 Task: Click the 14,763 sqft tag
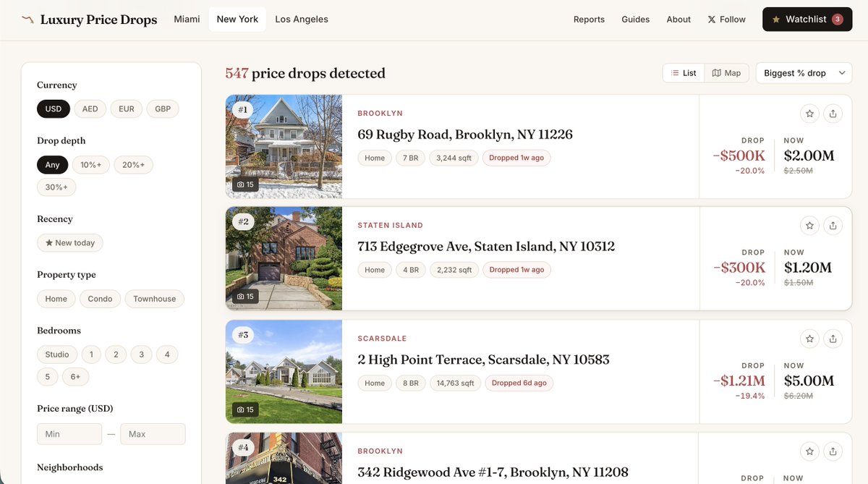coord(455,383)
